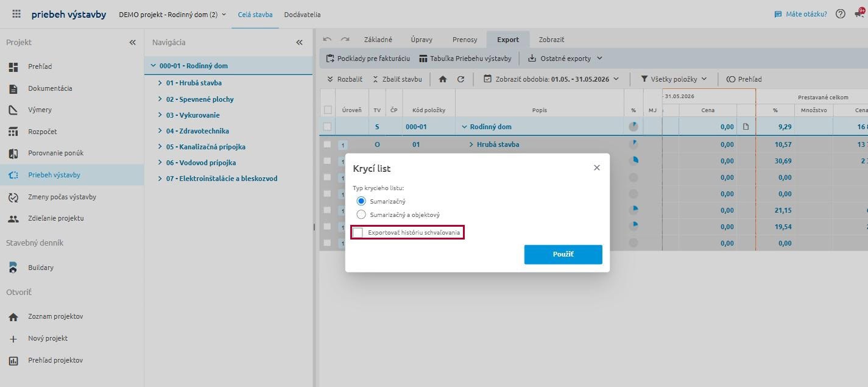Viewport: 868px width, 387px height.
Task: Click Rozbaliť to expand all
Action: point(344,79)
